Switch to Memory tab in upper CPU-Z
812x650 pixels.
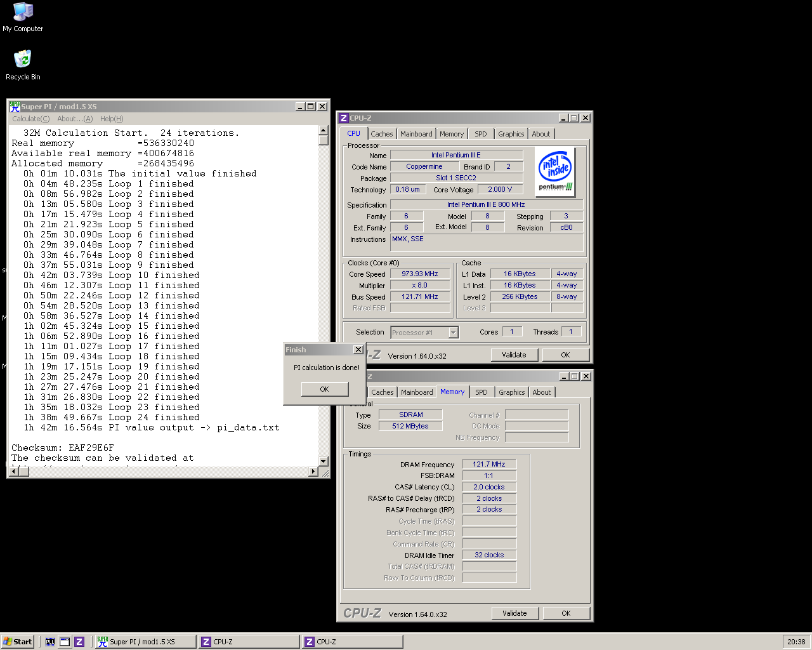[x=452, y=134]
